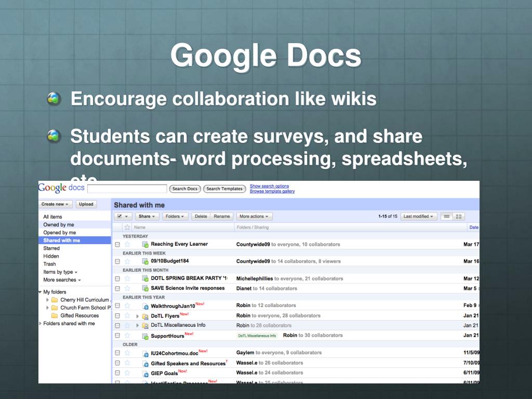Open Show search options link

point(270,186)
